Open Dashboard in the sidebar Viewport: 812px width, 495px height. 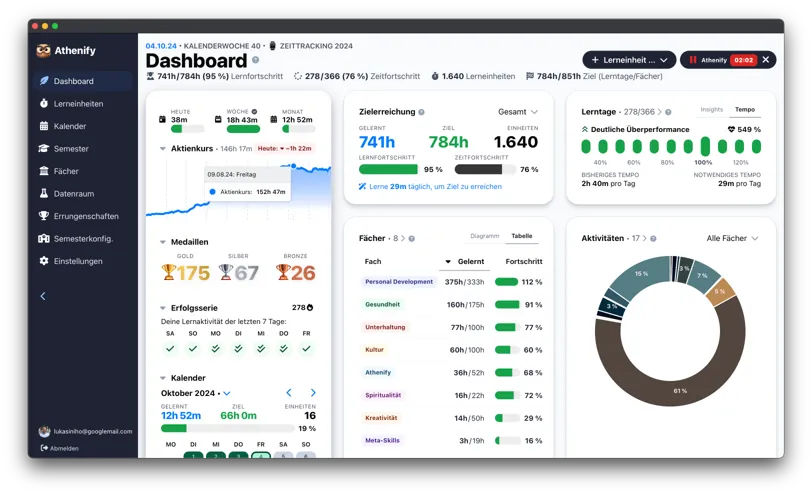[83, 81]
